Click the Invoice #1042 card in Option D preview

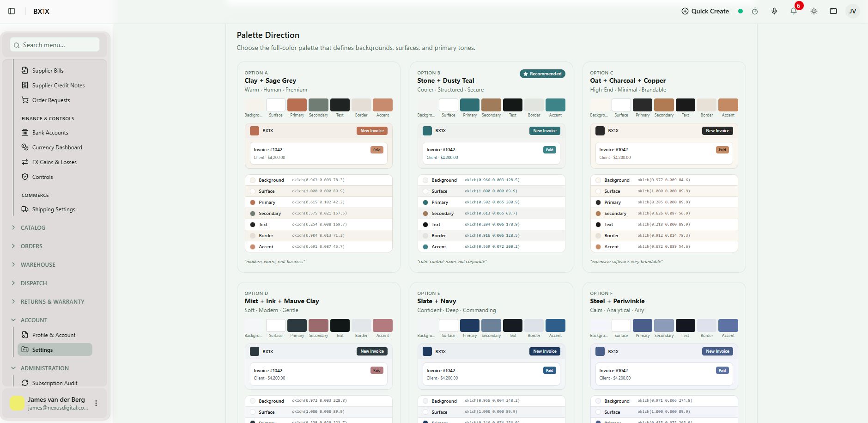[319, 374]
